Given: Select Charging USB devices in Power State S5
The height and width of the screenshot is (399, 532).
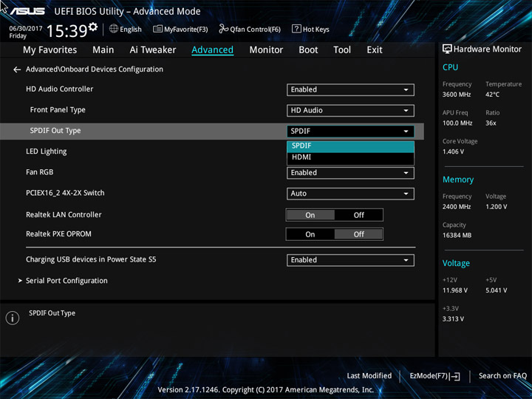Looking at the screenshot, I should 91,259.
